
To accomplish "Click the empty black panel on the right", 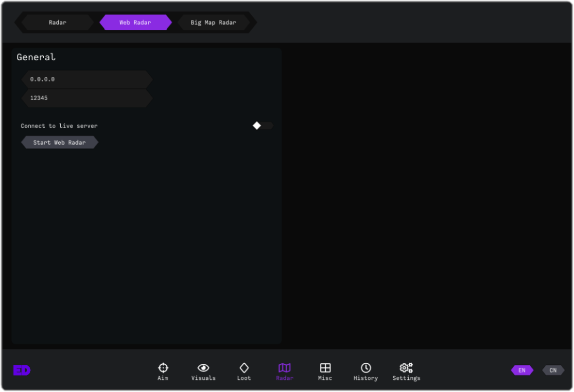I will pyautogui.click(x=428, y=194).
